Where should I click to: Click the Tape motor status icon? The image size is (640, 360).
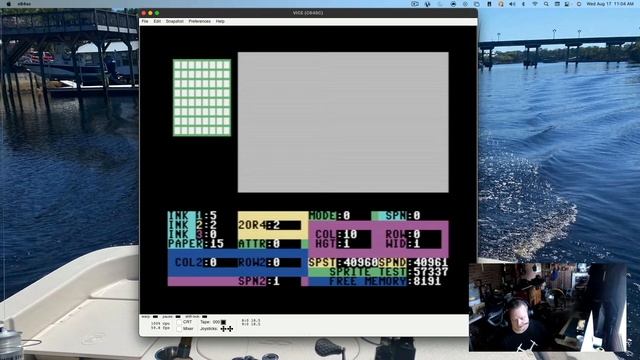coord(223,322)
